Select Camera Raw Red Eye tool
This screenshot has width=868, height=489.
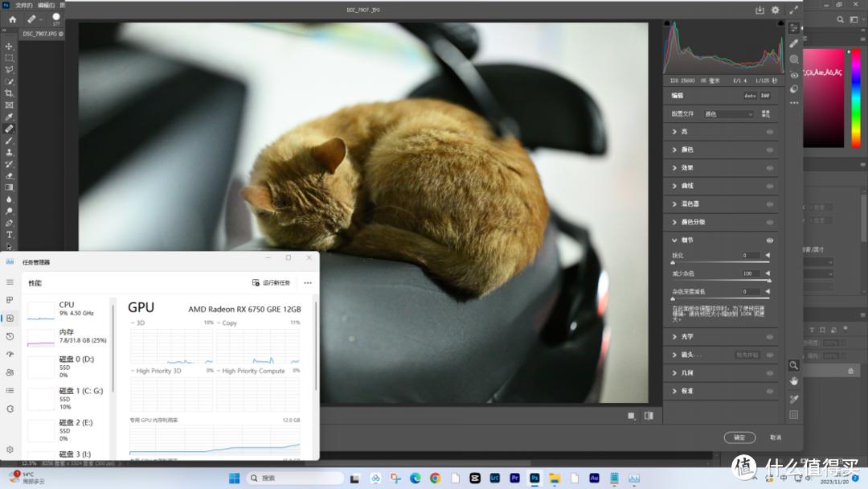point(794,75)
